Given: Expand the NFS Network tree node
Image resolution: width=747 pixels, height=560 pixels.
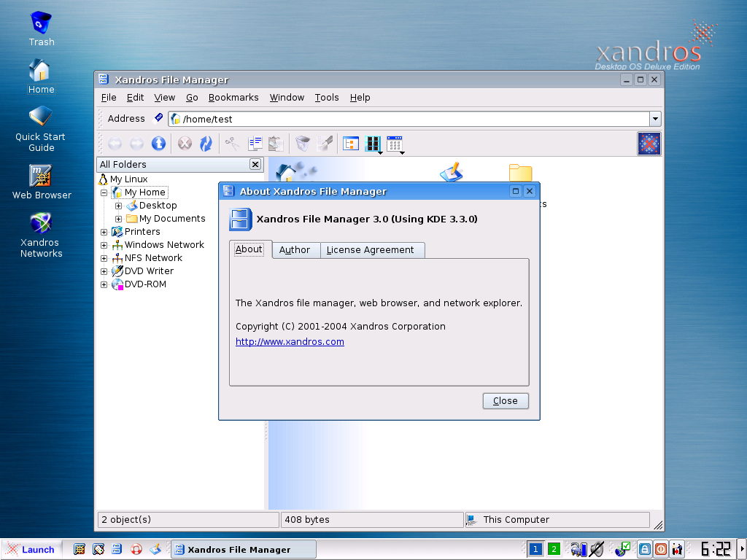Looking at the screenshot, I should click(x=104, y=259).
